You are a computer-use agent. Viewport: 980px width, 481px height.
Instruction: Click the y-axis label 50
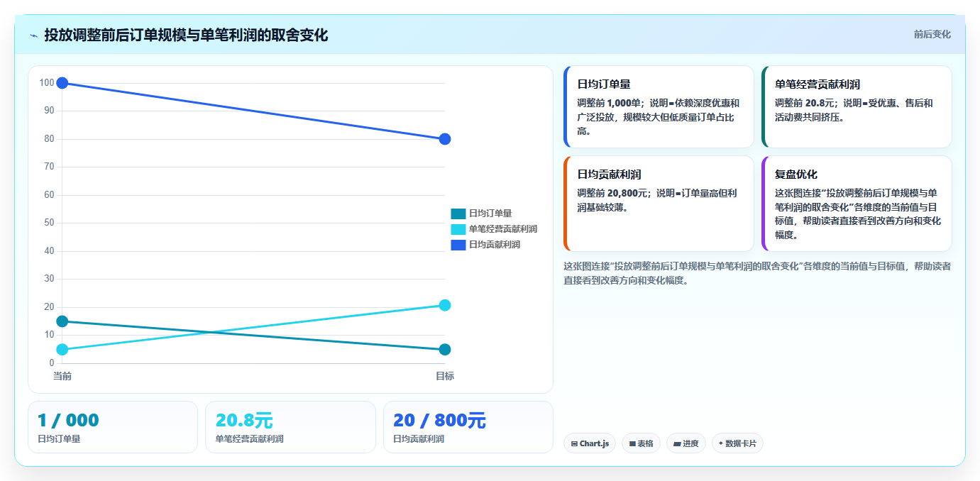pos(49,223)
